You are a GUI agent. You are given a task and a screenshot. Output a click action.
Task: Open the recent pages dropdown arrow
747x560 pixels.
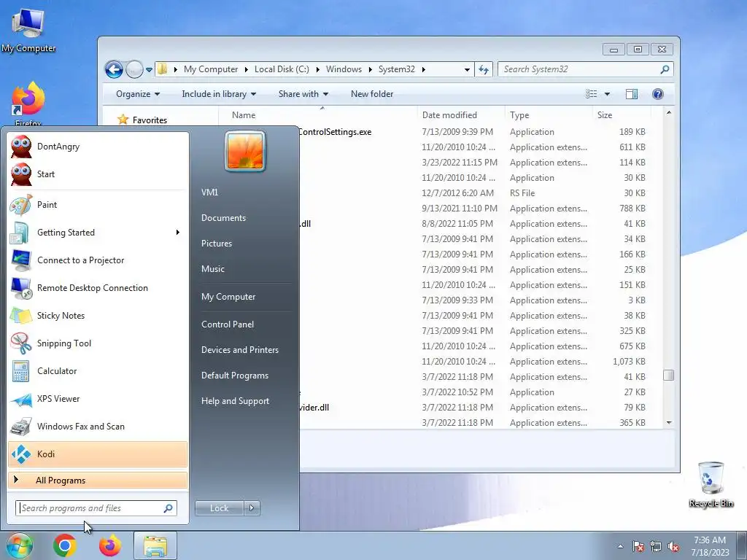[x=149, y=70]
